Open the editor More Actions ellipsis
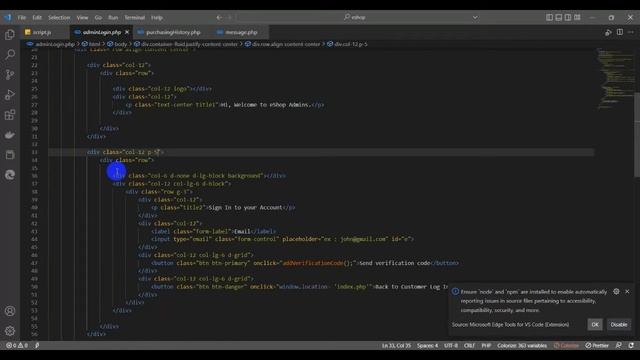This screenshot has height=360, width=640. point(631,32)
